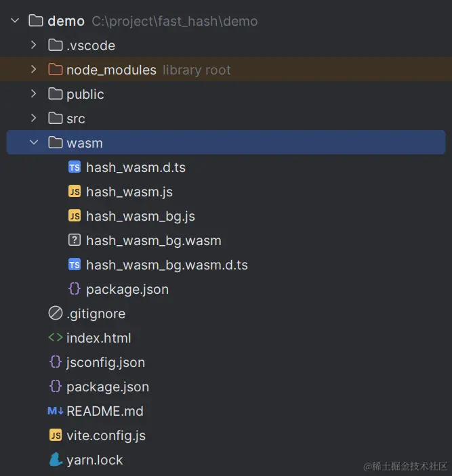Screen dimensions: 452x476
Task: Click the HTML brackets icon for index.html
Action: point(55,338)
